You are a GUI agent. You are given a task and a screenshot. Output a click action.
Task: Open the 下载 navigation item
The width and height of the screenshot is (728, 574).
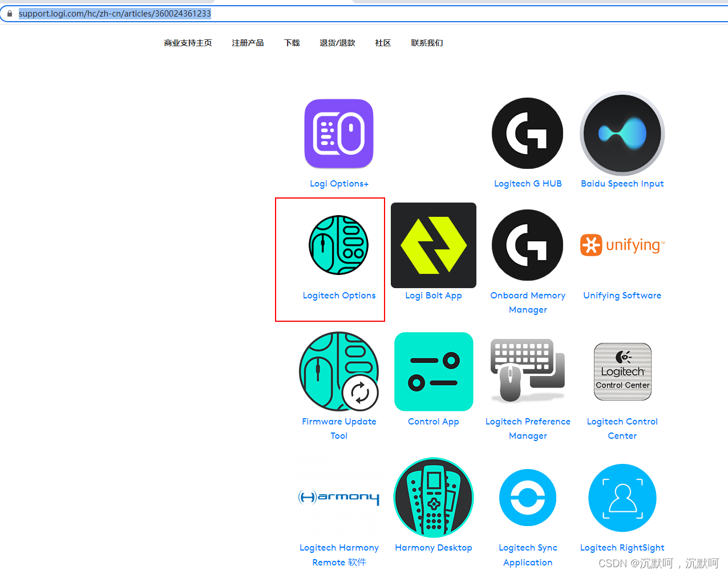point(292,43)
